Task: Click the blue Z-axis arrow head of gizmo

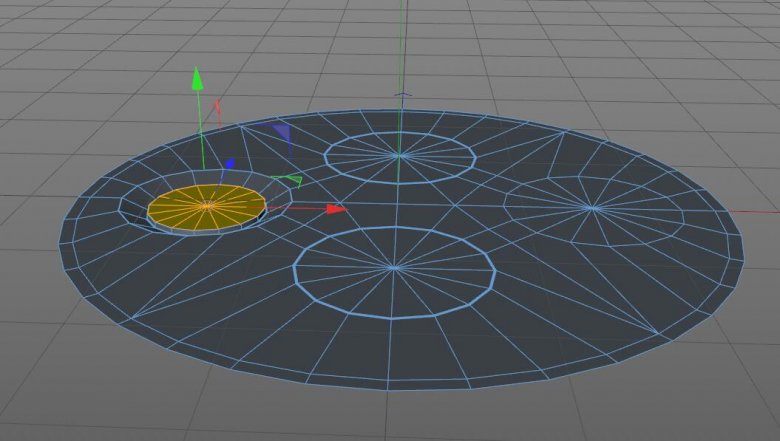Action: (x=230, y=164)
